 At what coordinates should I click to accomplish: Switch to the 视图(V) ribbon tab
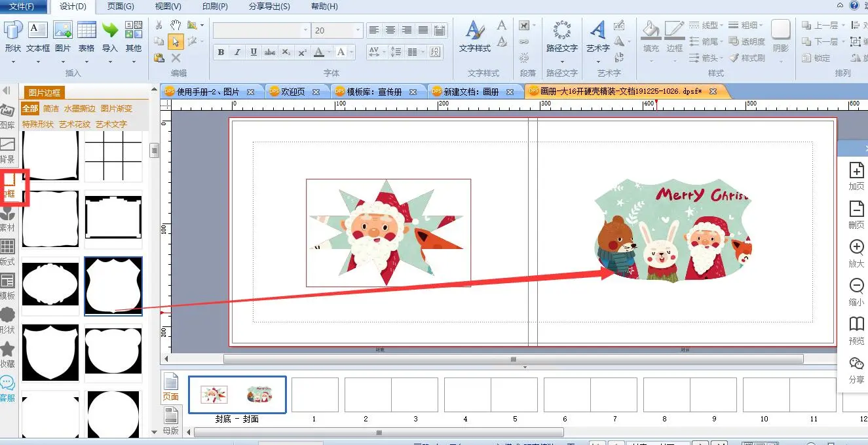pos(168,7)
